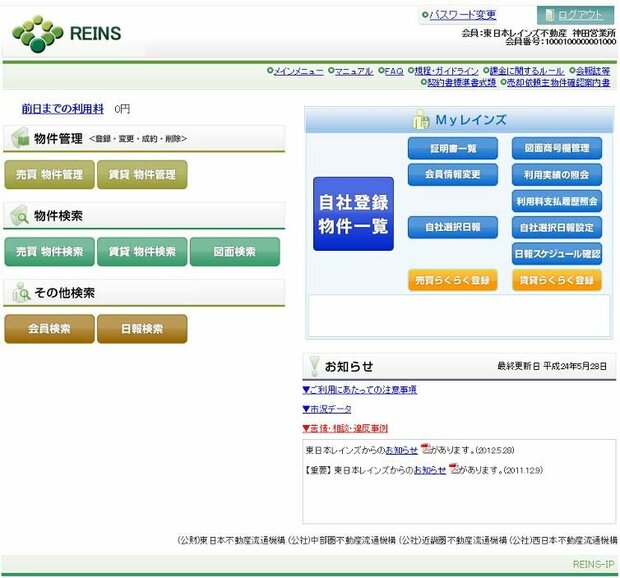The height and width of the screenshot is (578, 620).
Task: Click 日報検索 button
Action: (142, 329)
